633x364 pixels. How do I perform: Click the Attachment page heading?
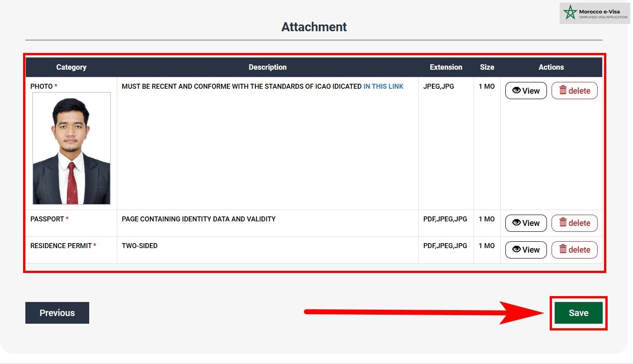point(314,27)
